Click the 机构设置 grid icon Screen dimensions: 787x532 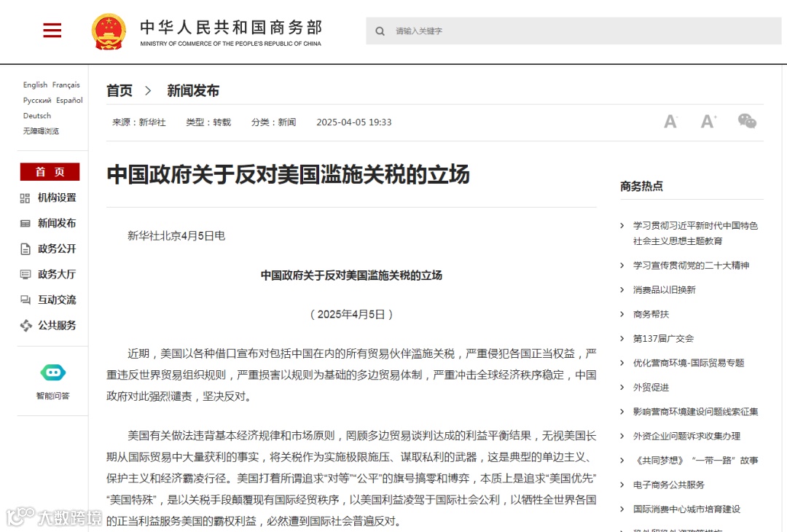25,198
